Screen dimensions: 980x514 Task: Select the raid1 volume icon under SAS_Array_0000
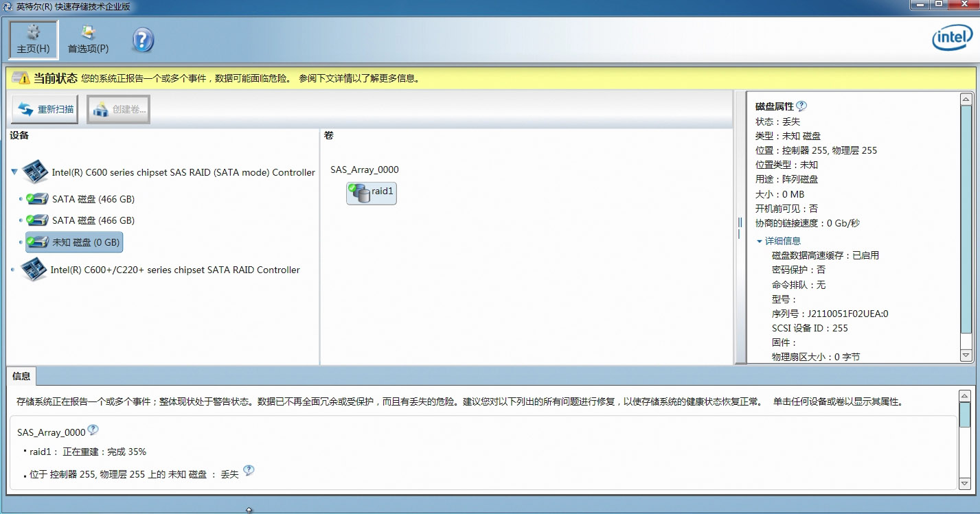click(x=371, y=194)
